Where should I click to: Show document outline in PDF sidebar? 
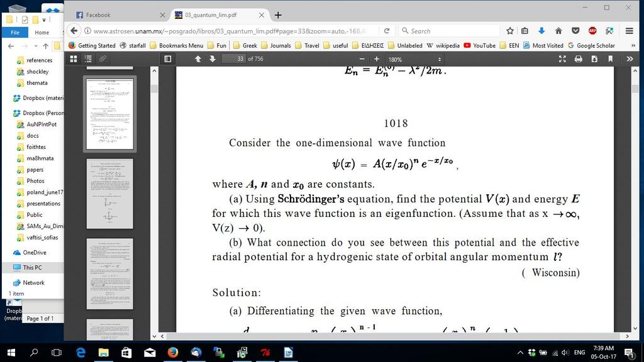click(88, 59)
